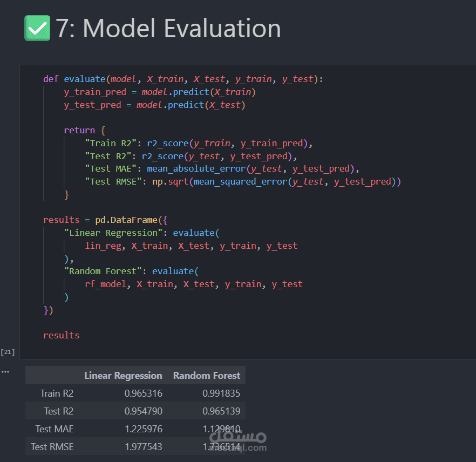
Task: Click the 1.977543 RMSE value
Action: [x=143, y=447]
